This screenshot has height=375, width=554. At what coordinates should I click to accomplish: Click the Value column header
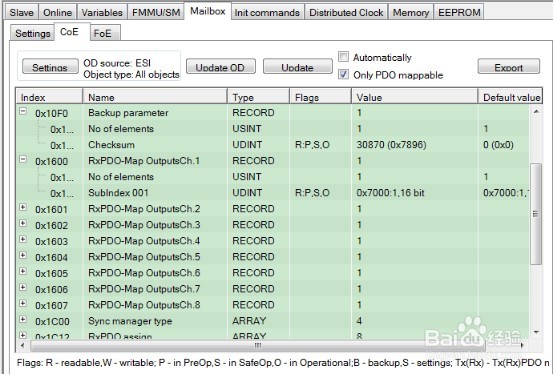point(415,97)
